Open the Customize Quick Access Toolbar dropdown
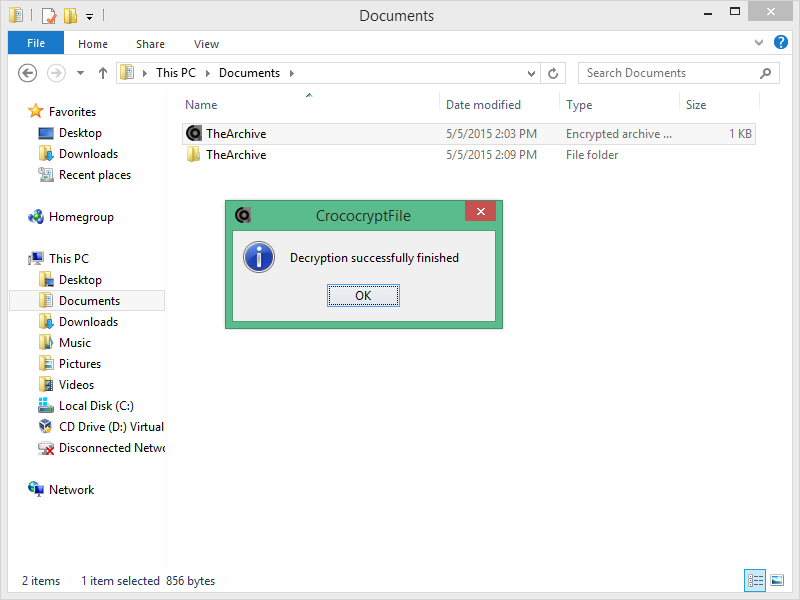The width and height of the screenshot is (800, 600). point(89,17)
